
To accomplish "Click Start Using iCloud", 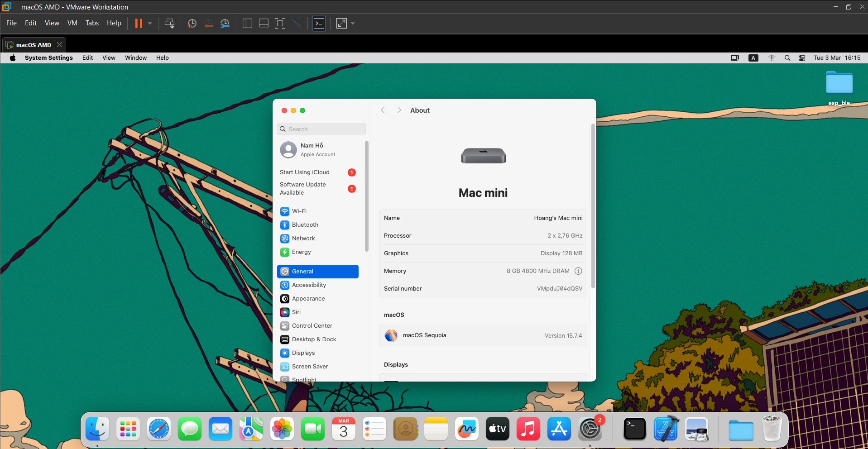I will [x=317, y=172].
